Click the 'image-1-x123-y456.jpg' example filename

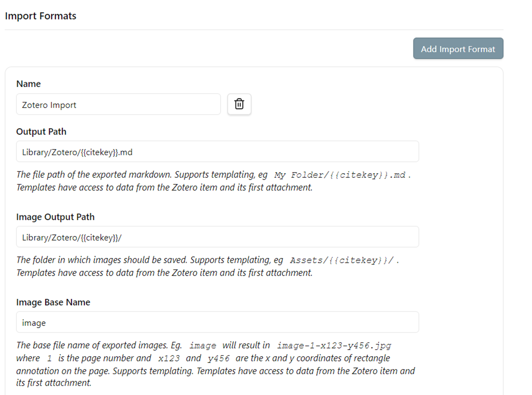click(334, 345)
